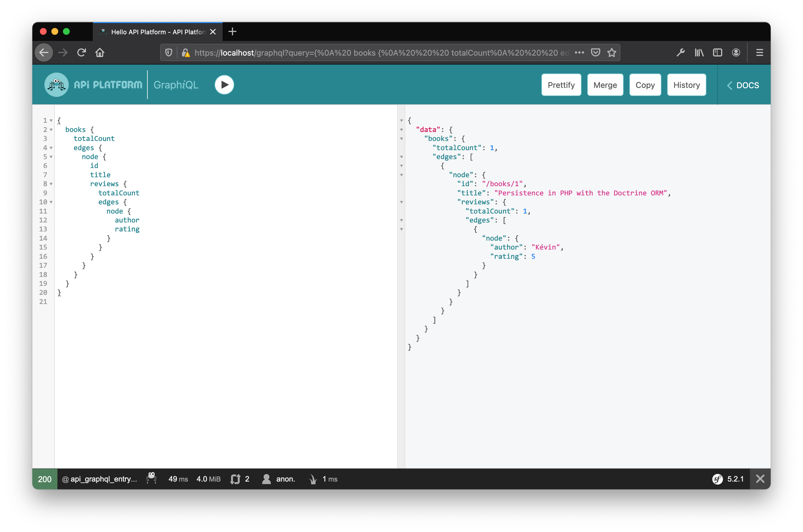The image size is (803, 532).
Task: Open the History panel
Action: pyautogui.click(x=685, y=85)
